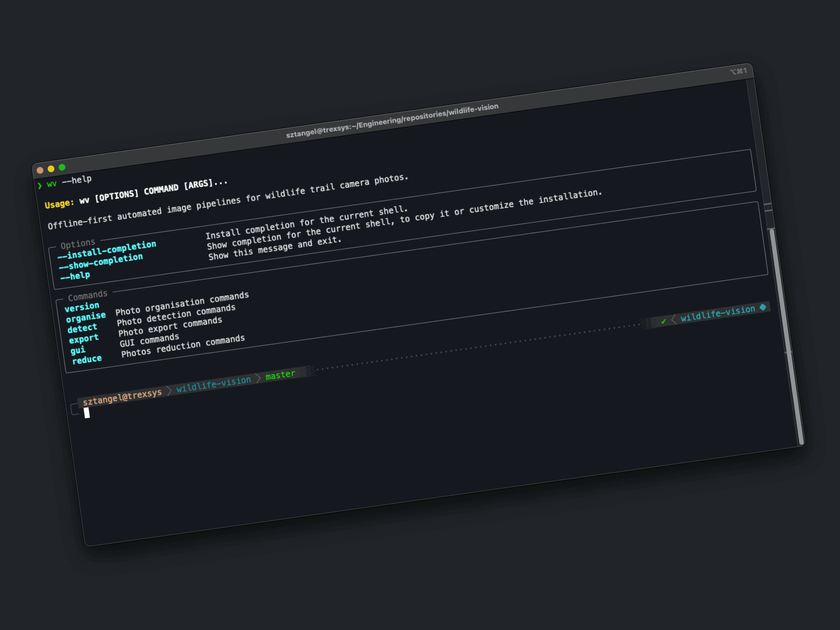Click the right-side 'wildlife-vision' environment label
The image size is (840, 630).
(718, 313)
